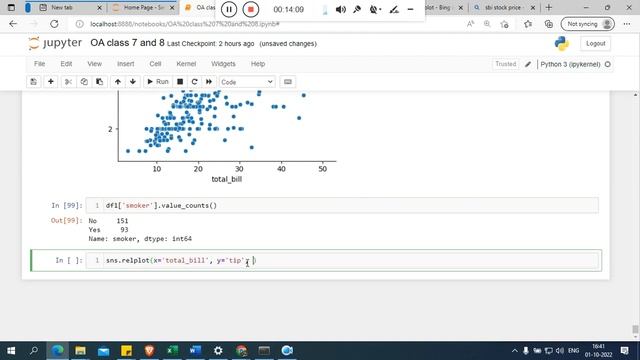Click the Jupyter logo

pos(55,43)
